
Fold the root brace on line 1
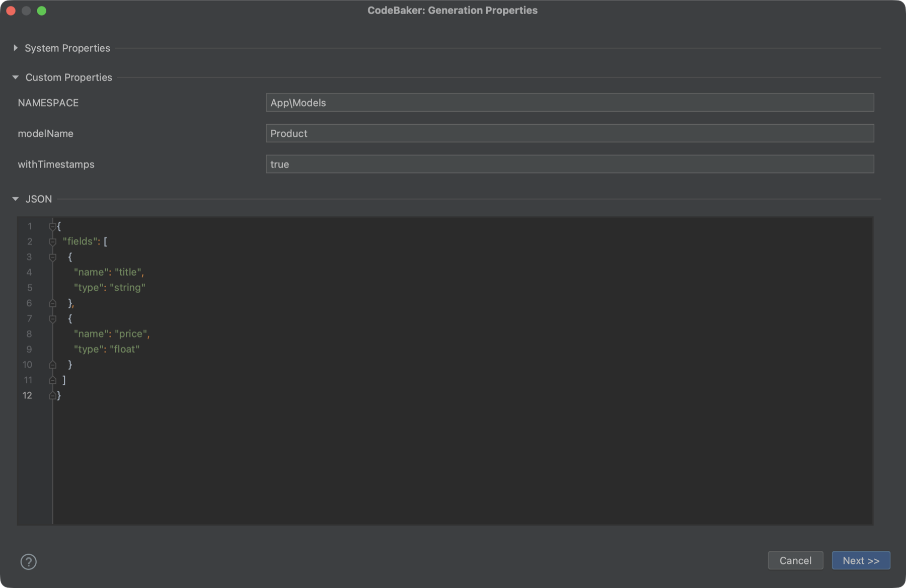point(52,226)
